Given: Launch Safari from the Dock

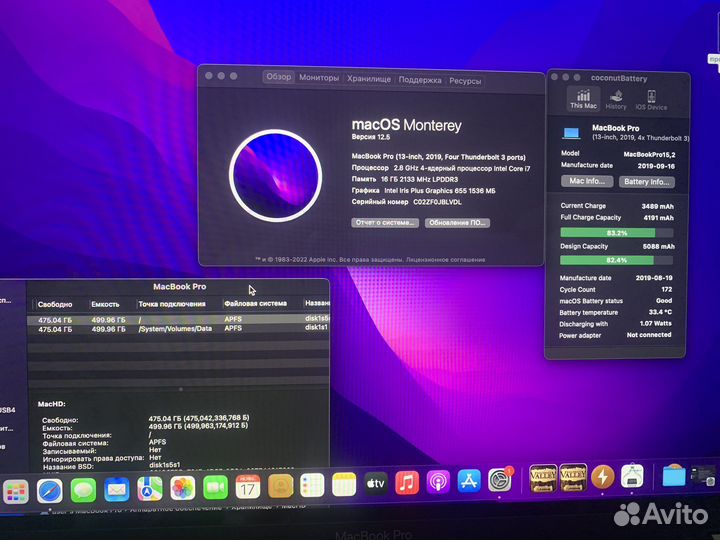Looking at the screenshot, I should [50, 490].
